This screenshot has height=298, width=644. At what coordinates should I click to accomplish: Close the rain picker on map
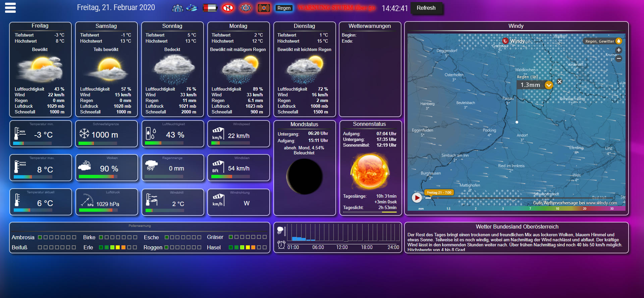coord(559,82)
